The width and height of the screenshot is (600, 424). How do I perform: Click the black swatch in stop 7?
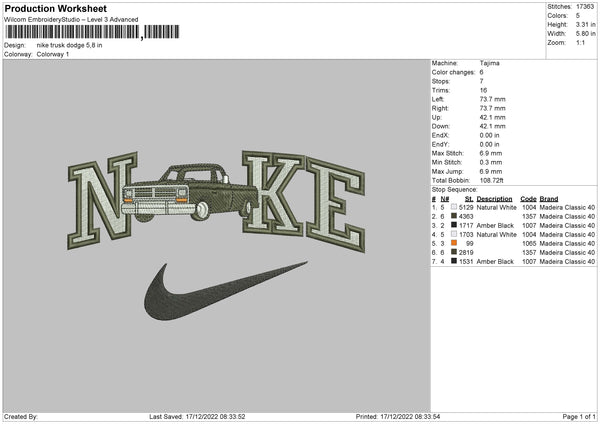tap(454, 261)
